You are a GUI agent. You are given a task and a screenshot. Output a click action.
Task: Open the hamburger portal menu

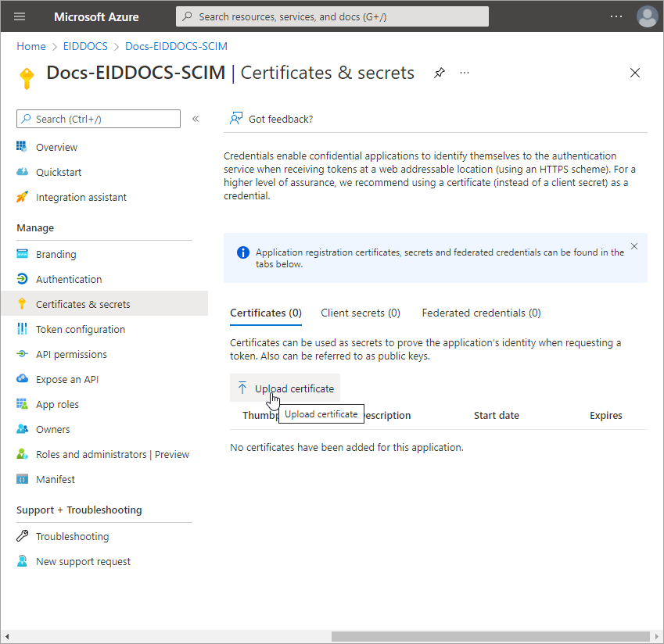(x=20, y=16)
